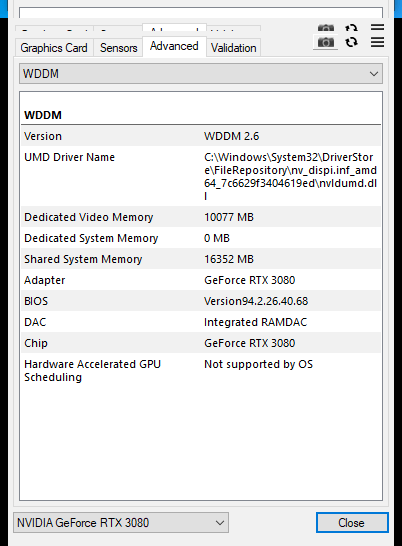Viewport: 402px width, 546px height.
Task: Click the Shared System Memory label
Action: pos(83,259)
